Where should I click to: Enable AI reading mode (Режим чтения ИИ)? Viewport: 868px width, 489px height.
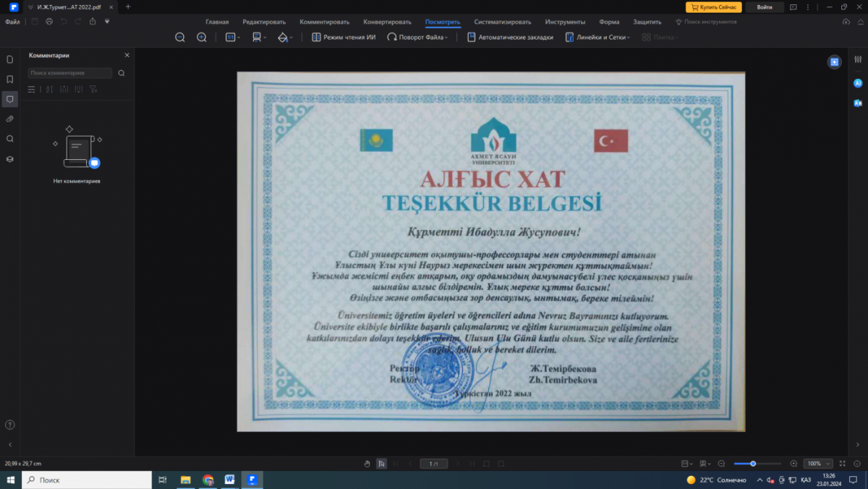coord(344,37)
